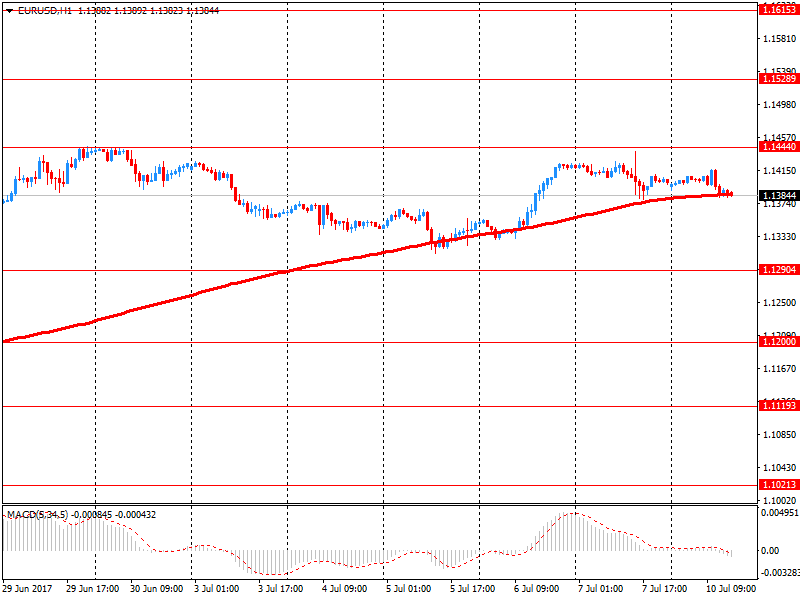This screenshot has height=600, width=800.
Task: Click the 29 Jun 2017 time label
Action: tap(28, 589)
